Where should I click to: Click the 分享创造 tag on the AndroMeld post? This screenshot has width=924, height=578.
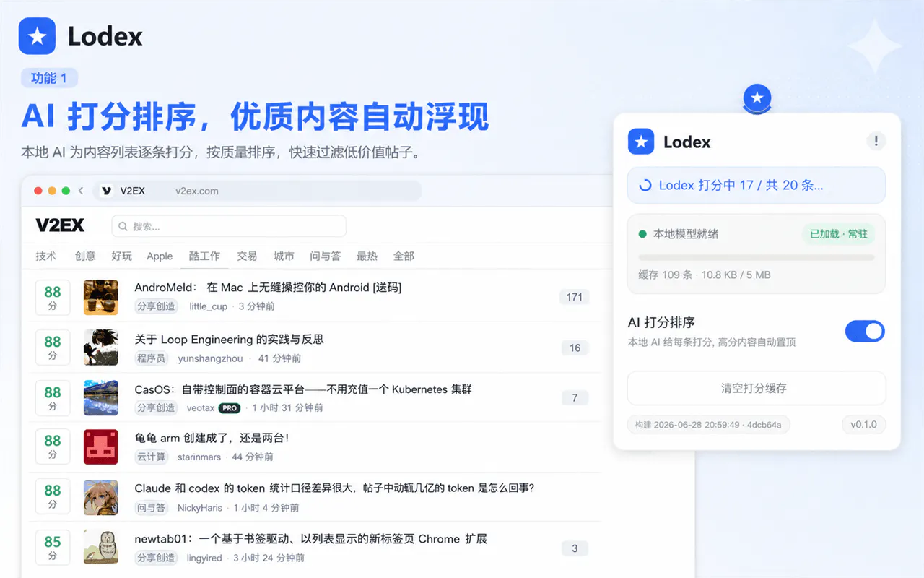(x=156, y=306)
